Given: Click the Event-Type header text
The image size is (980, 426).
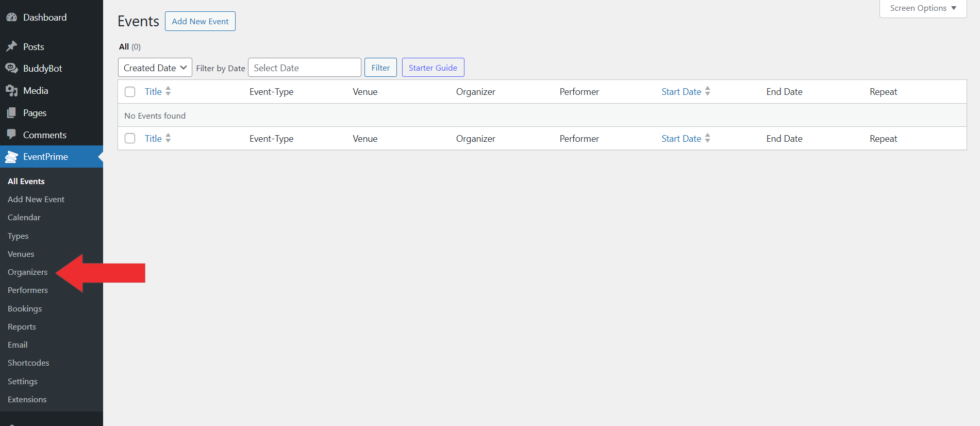Looking at the screenshot, I should 272,92.
